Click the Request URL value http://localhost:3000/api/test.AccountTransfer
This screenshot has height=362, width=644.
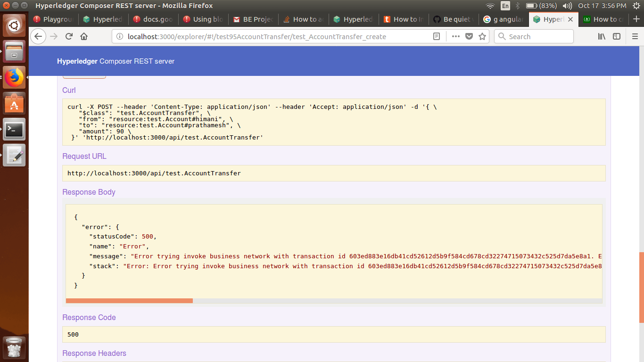tap(154, 173)
